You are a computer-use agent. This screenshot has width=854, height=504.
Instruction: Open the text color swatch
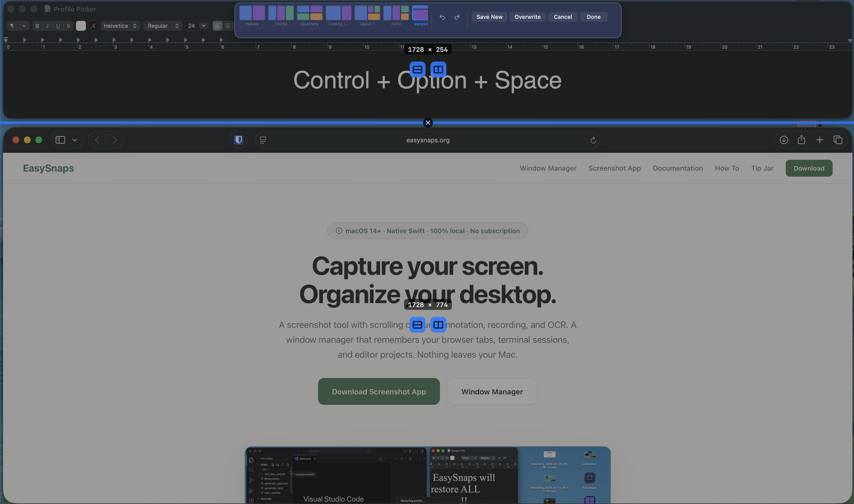pos(81,26)
